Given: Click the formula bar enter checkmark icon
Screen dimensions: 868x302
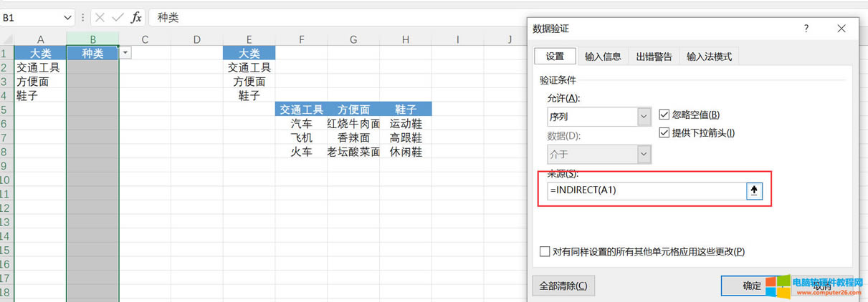Looking at the screenshot, I should [x=118, y=17].
